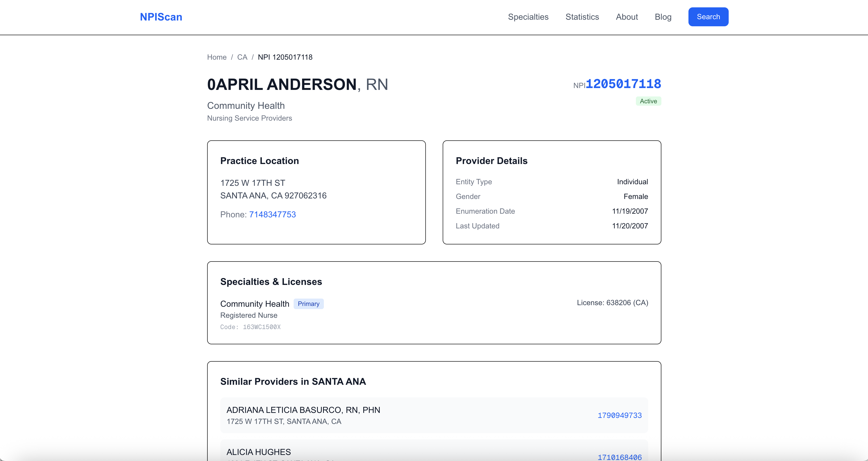Screen dimensions: 868x461
Task: Open the CA breadcrumb link
Action: coord(242,57)
